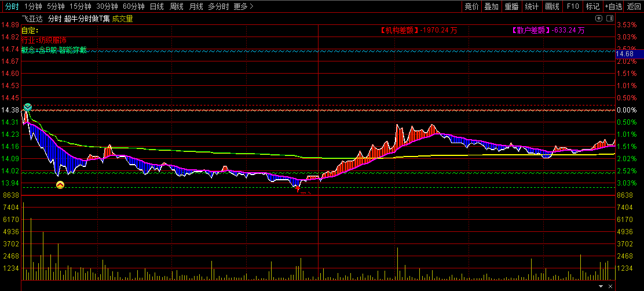The height and width of the screenshot is (291, 644).
Task: Switch to the 日线 daily chart tab
Action: coord(157,6)
